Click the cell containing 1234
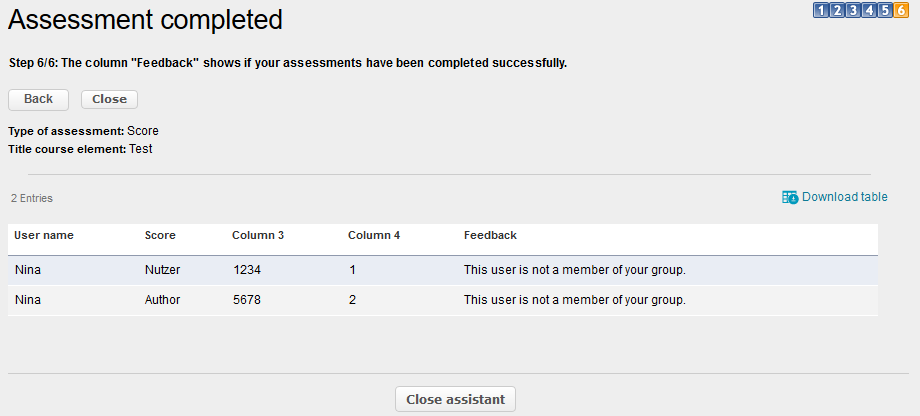 (247, 270)
